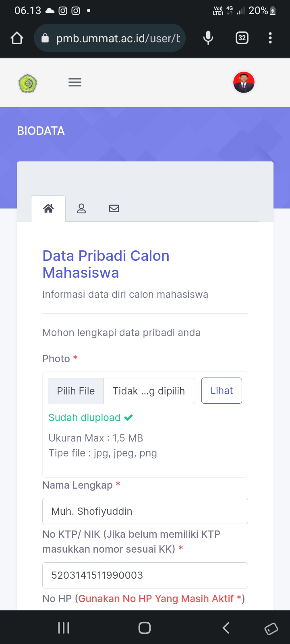290x644 pixels.
Task: Open the tab switcher showing 32 tabs
Action: pos(242,38)
